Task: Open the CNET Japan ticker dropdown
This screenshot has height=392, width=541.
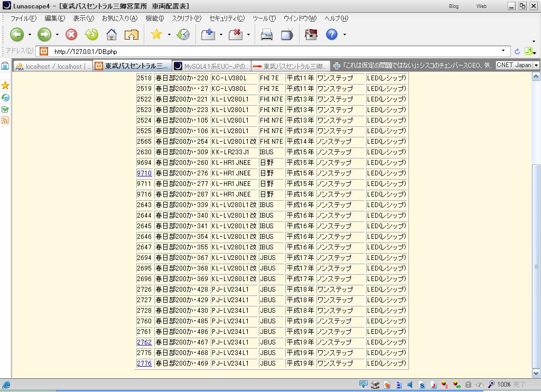Action: coord(536,65)
